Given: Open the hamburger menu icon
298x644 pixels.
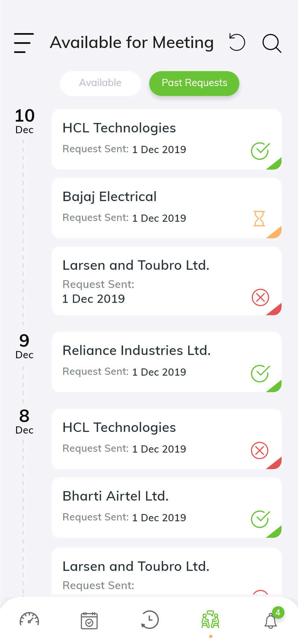Looking at the screenshot, I should [24, 43].
